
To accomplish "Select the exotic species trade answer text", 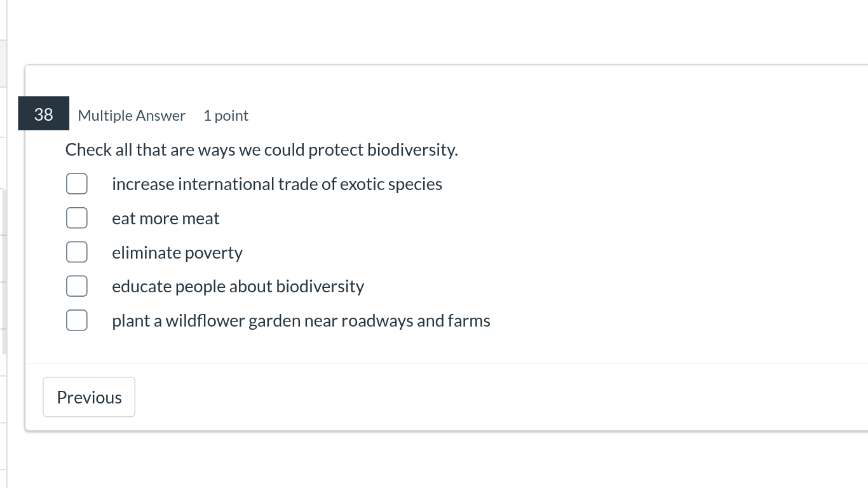I will click(x=277, y=184).
